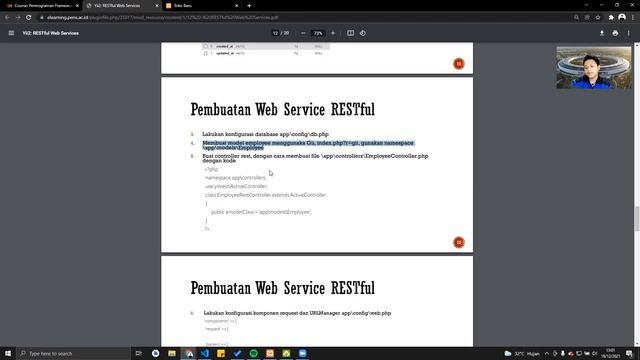Zoom out the PDF with minus icon
The height and width of the screenshot is (360, 640).
tap(303, 33)
